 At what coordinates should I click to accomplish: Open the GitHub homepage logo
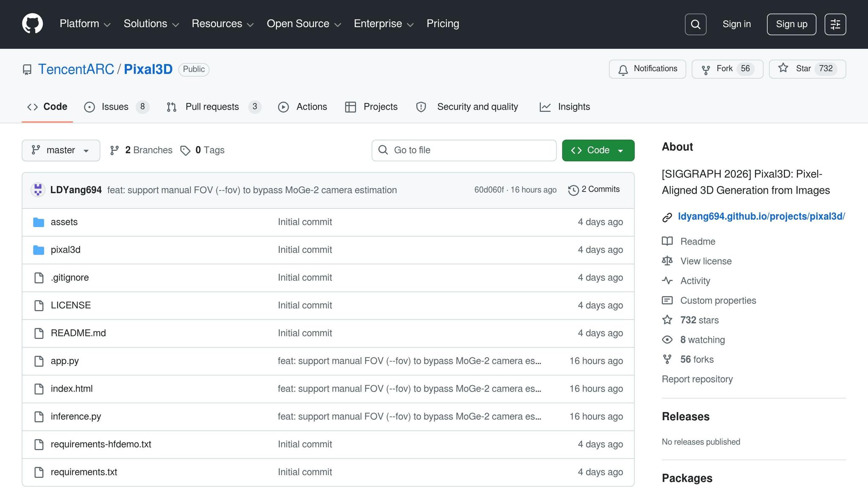click(x=33, y=24)
